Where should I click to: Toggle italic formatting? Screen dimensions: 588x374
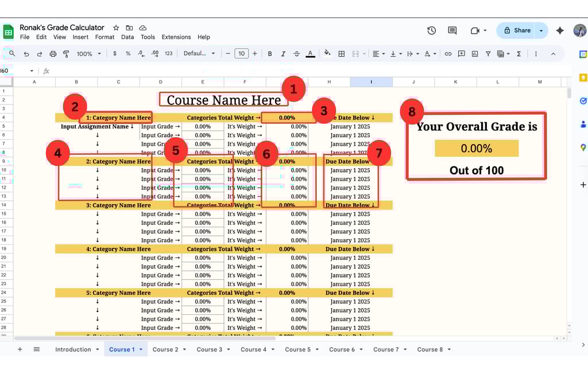click(x=283, y=54)
